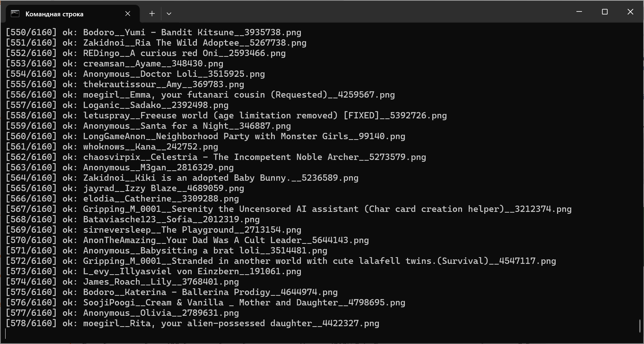Screen dimensions: 644x344
Task: Click the jayrad__Izzy Blaze output line
Action: tap(125, 188)
